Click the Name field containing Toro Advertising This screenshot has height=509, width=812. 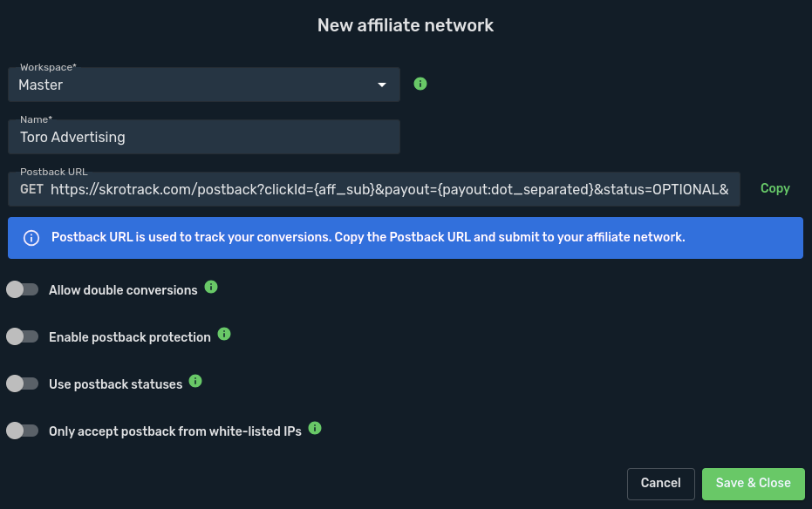(204, 137)
